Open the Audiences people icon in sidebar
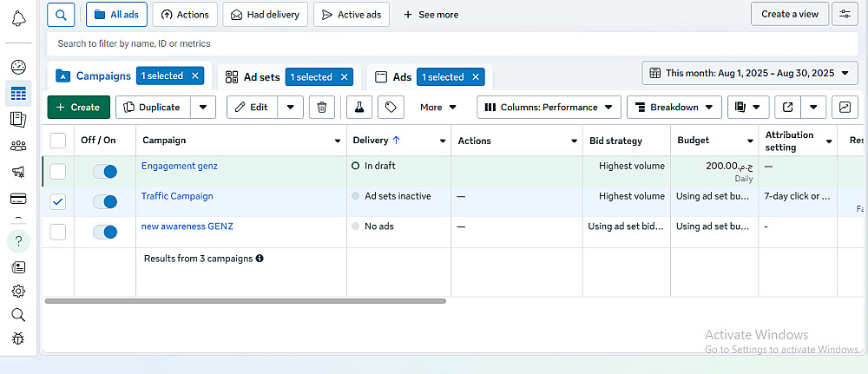The height and width of the screenshot is (374, 868). tap(18, 146)
